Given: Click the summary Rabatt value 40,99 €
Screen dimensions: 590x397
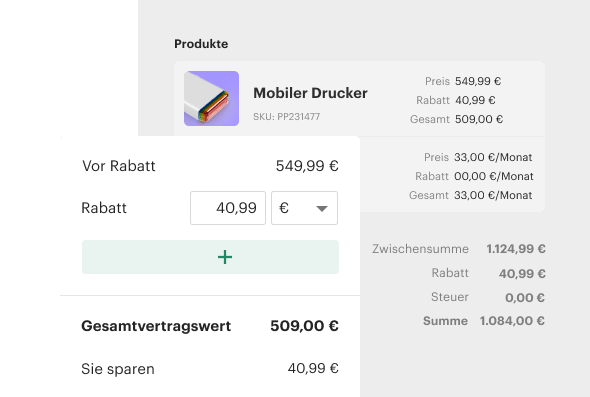Looking at the screenshot, I should (522, 274).
